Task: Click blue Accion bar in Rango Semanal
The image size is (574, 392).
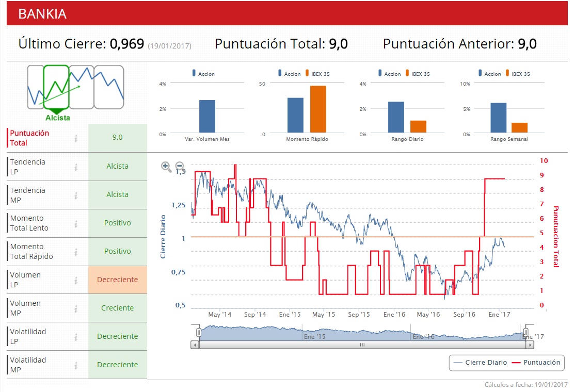Action: 498,118
